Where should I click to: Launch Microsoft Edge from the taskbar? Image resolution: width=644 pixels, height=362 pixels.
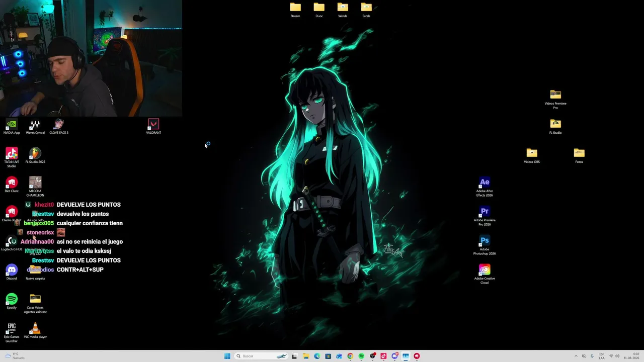click(x=317, y=356)
